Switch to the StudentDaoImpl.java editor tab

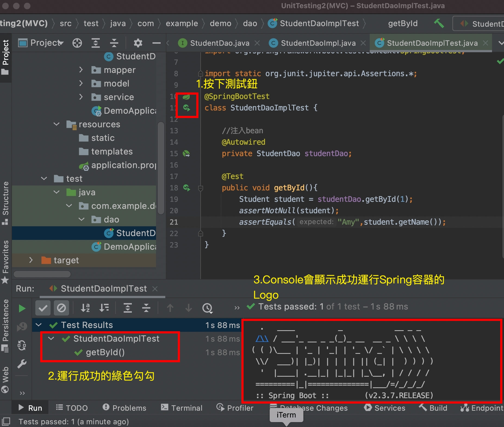(x=318, y=43)
